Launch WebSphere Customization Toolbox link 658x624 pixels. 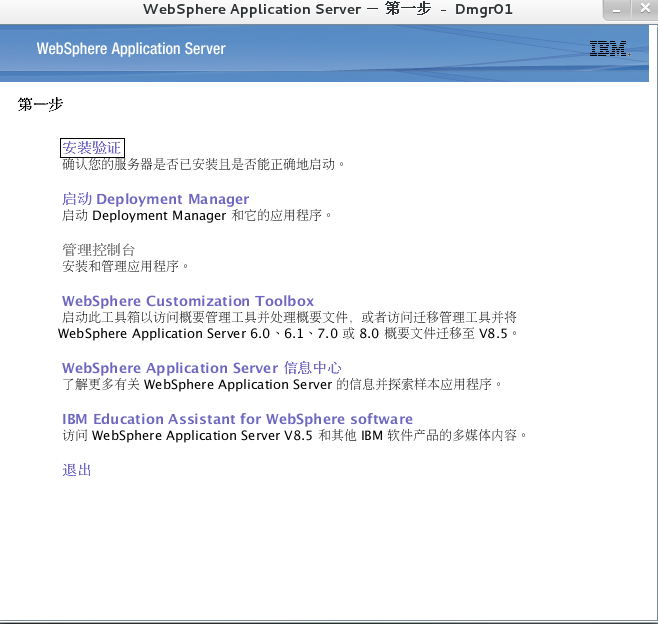(188, 301)
